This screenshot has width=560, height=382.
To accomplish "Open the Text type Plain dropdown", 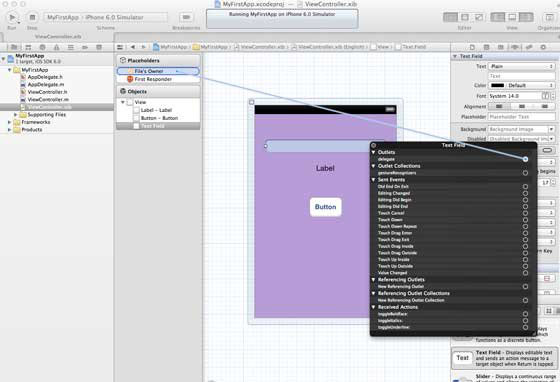I will tap(521, 66).
